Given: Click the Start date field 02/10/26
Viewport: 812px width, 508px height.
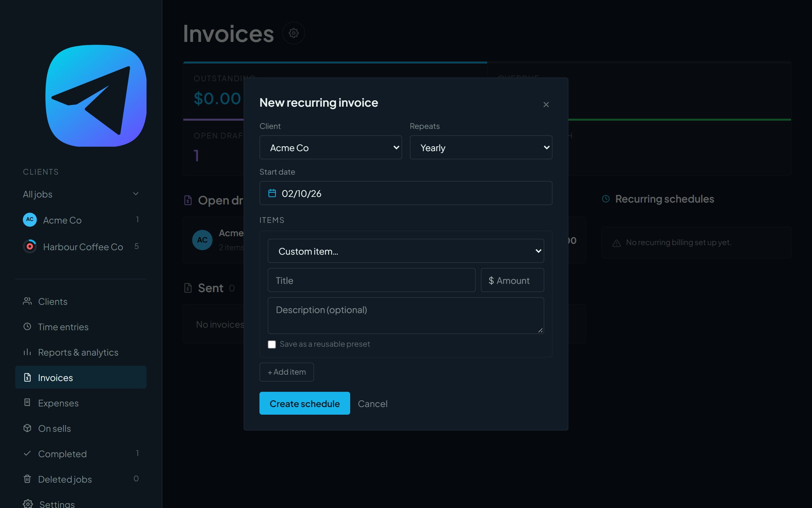Looking at the screenshot, I should coord(406,193).
